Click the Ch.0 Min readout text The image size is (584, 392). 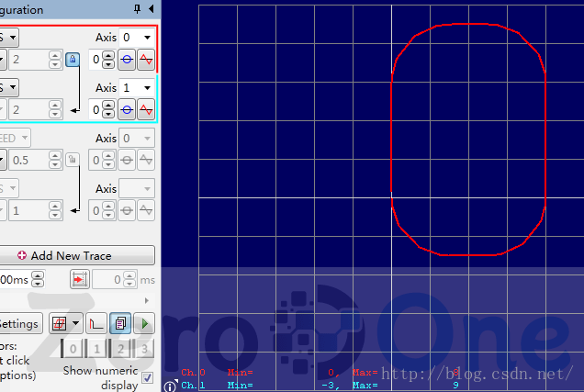pyautogui.click(x=241, y=373)
